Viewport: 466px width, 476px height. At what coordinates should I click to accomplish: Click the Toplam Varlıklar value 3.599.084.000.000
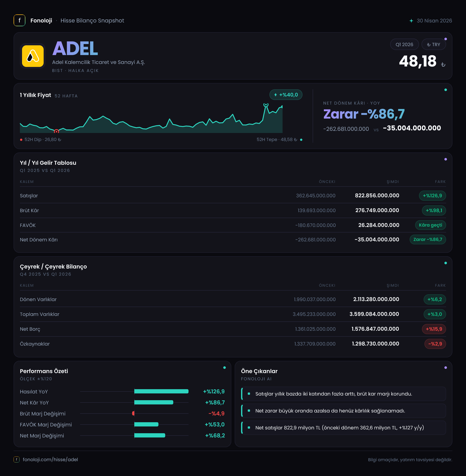374,314
